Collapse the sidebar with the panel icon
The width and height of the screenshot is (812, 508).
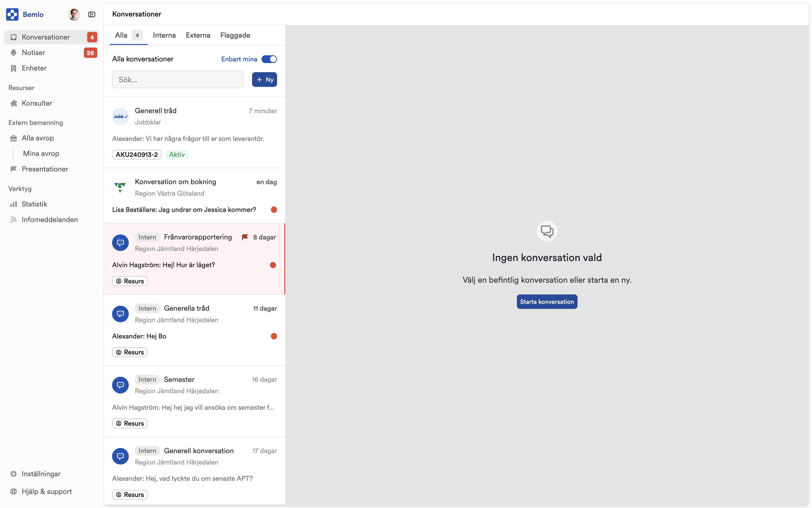tap(92, 14)
